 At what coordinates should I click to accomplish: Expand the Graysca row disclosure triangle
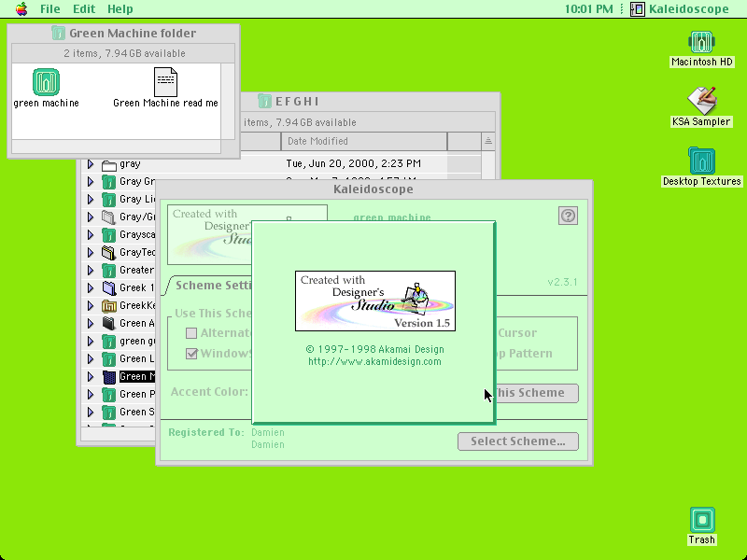tap(90, 235)
